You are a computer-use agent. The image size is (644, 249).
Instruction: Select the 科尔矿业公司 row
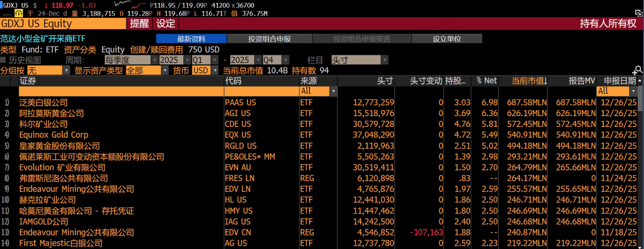[319, 124]
